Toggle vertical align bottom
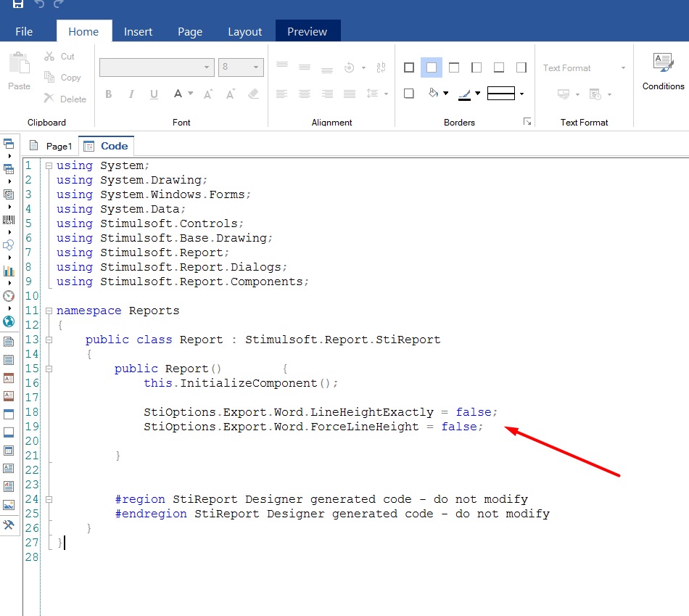 tap(327, 70)
